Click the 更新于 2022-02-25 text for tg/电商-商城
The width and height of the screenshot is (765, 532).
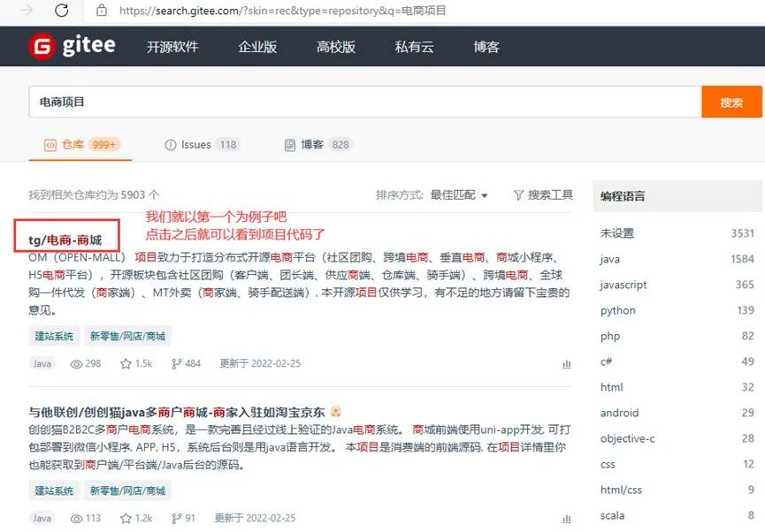tap(260, 364)
